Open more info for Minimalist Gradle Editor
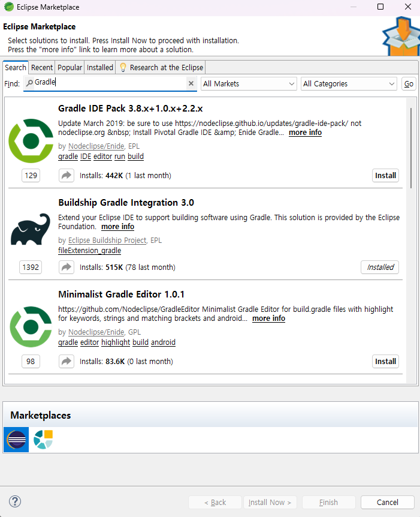 point(268,318)
